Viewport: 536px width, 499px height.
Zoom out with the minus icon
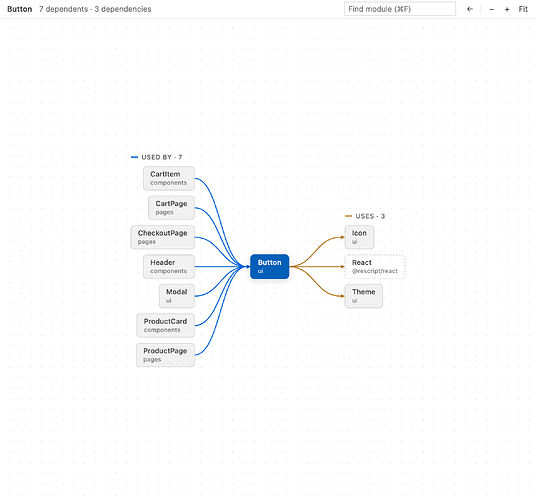[x=492, y=9]
